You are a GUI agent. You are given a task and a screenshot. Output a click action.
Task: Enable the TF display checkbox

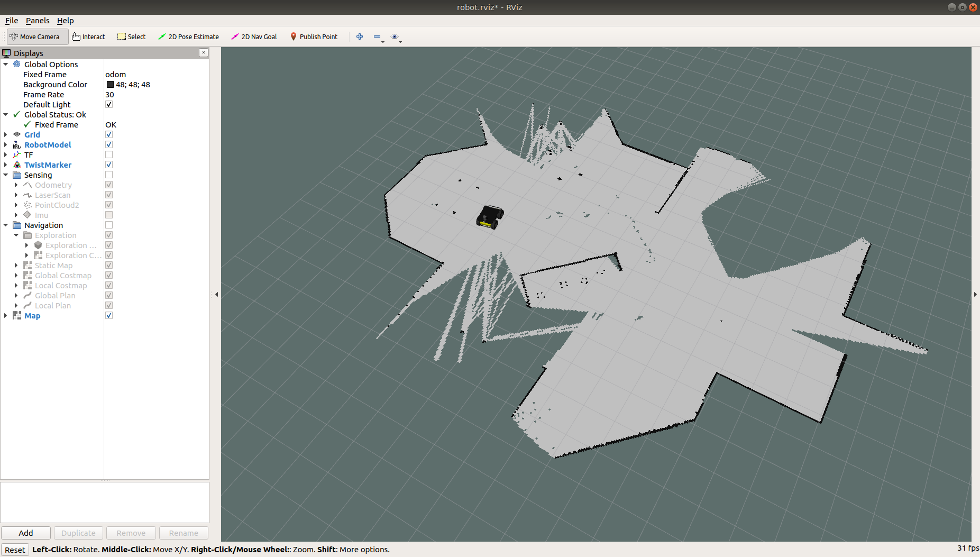pyautogui.click(x=109, y=155)
